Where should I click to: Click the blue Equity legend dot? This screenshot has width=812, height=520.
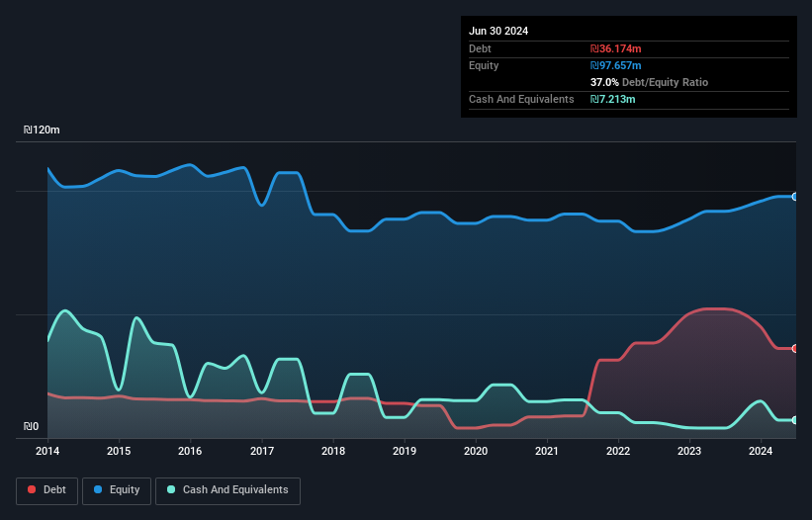[x=98, y=489]
